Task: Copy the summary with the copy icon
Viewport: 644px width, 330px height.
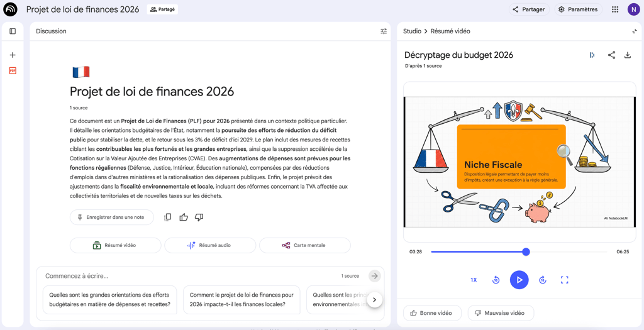Action: 168,217
